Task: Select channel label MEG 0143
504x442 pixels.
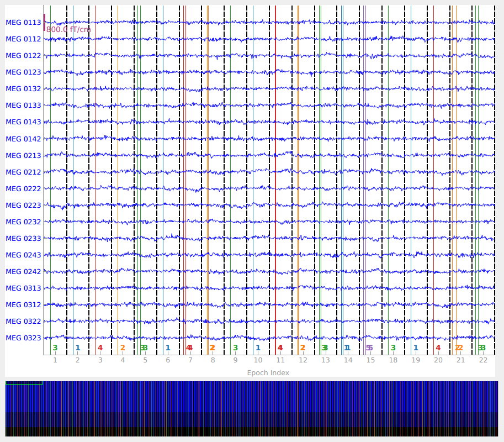Action: coord(24,122)
